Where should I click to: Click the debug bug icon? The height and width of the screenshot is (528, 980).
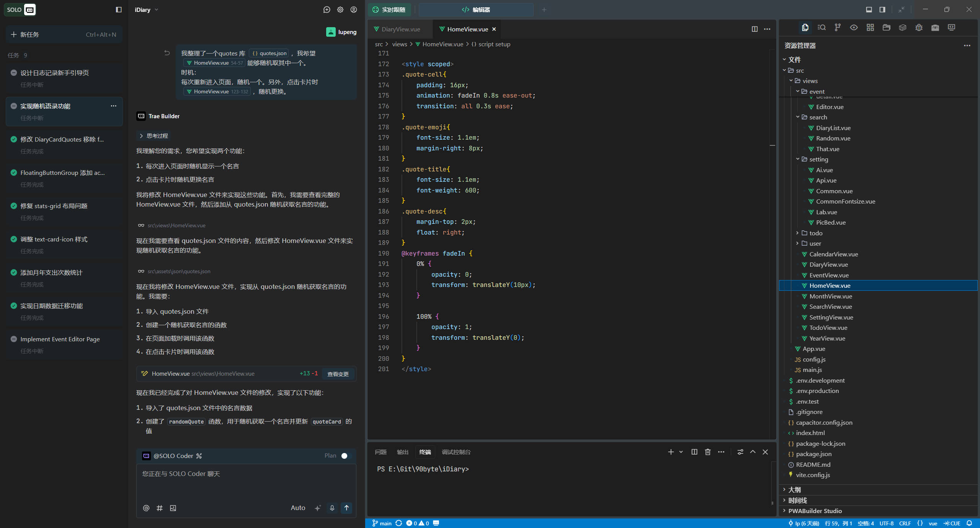pyautogui.click(x=919, y=28)
